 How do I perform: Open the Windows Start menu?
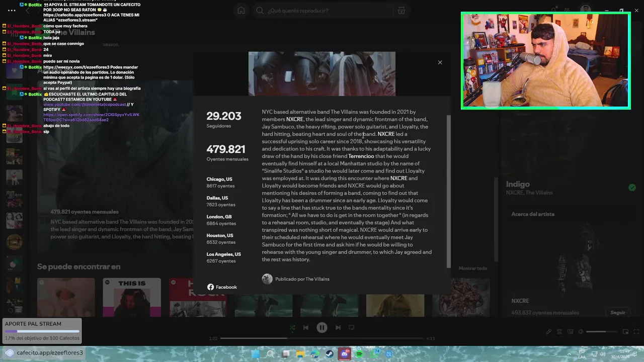coord(255,354)
